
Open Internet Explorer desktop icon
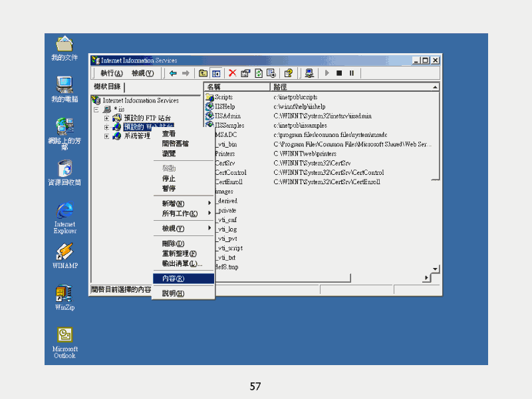click(65, 211)
